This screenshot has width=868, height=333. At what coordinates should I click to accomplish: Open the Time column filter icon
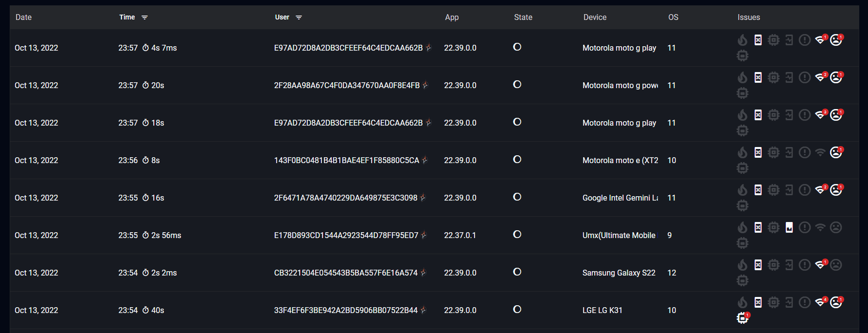pos(144,18)
